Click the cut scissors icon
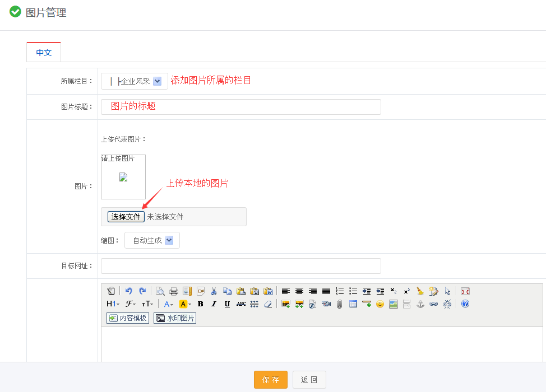Viewport: 546px width, 392px height. point(214,291)
